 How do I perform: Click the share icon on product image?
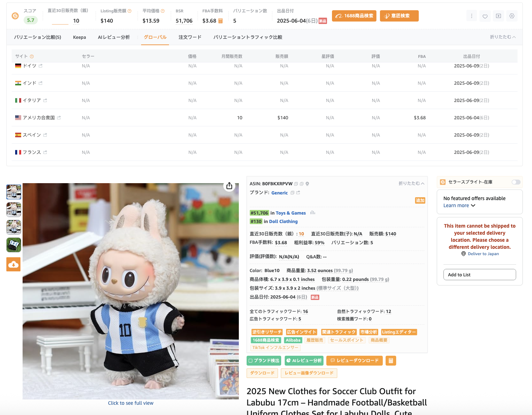coord(229,186)
